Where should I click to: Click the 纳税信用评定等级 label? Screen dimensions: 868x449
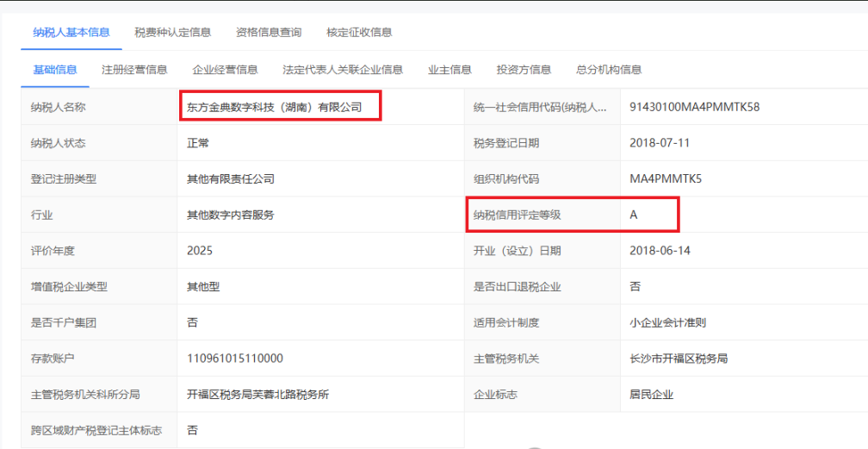pos(517,215)
